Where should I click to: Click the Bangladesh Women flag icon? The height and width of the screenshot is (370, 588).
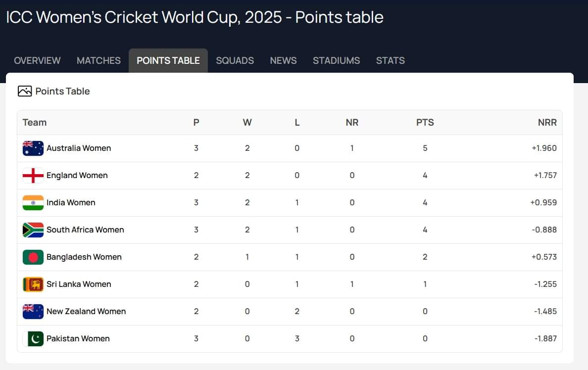(33, 257)
